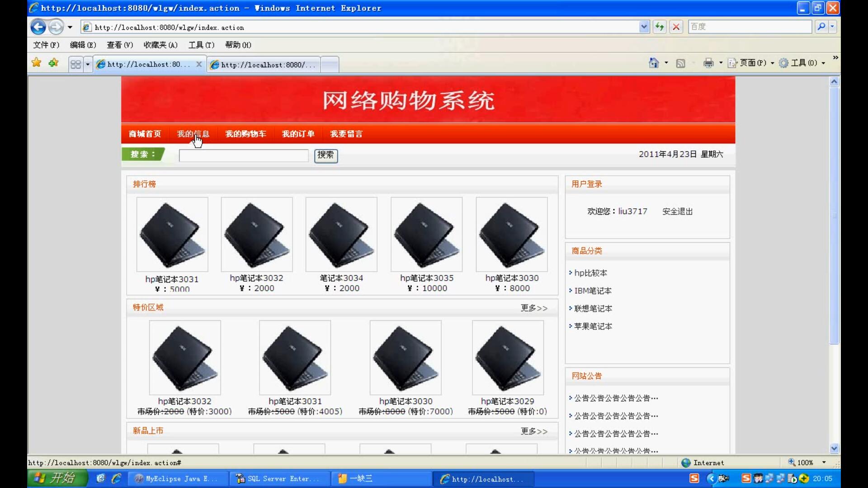Switch to MyEclipse Java taskbar item
This screenshot has height=488, width=868.
(x=178, y=479)
